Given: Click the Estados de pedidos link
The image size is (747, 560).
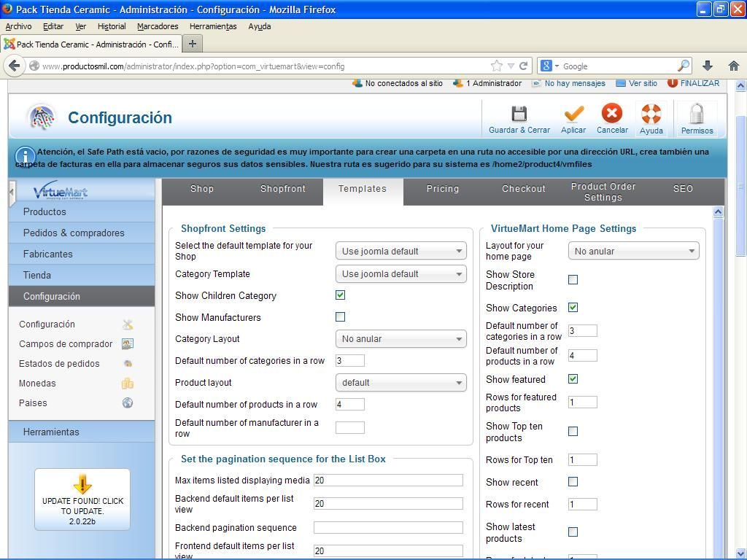Looking at the screenshot, I should click(x=59, y=363).
